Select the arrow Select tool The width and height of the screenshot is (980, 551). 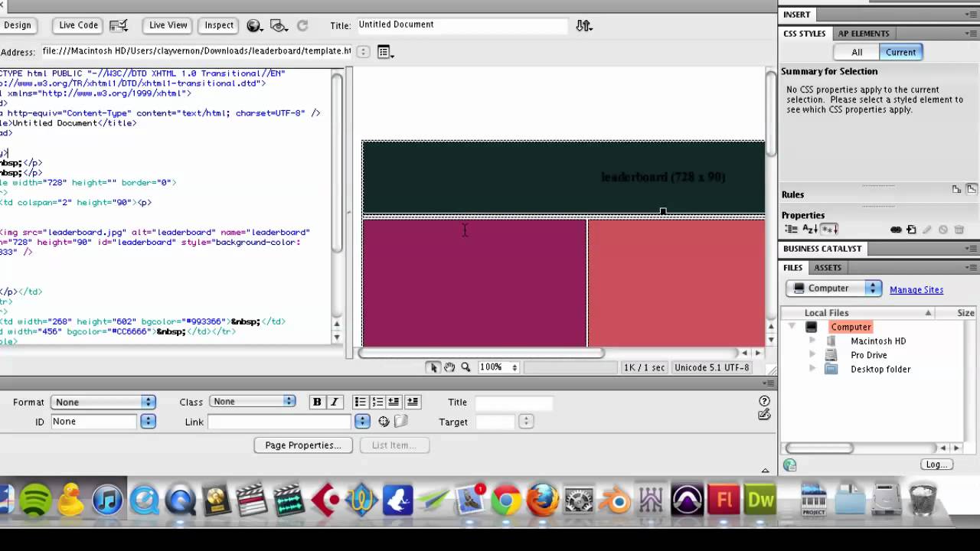pyautogui.click(x=433, y=367)
